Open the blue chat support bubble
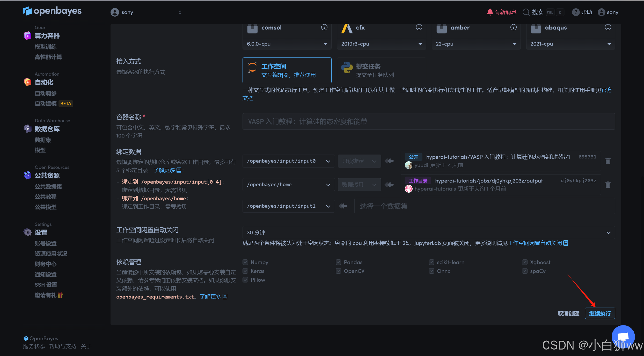This screenshot has width=644, height=356. tap(623, 336)
